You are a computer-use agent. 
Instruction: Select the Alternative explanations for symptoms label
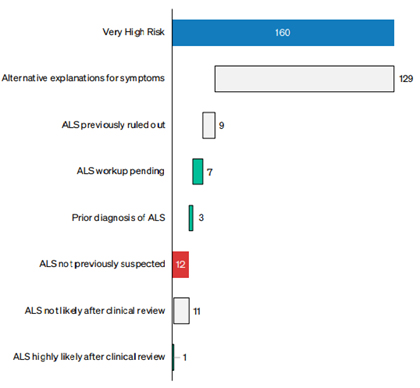[x=83, y=78]
